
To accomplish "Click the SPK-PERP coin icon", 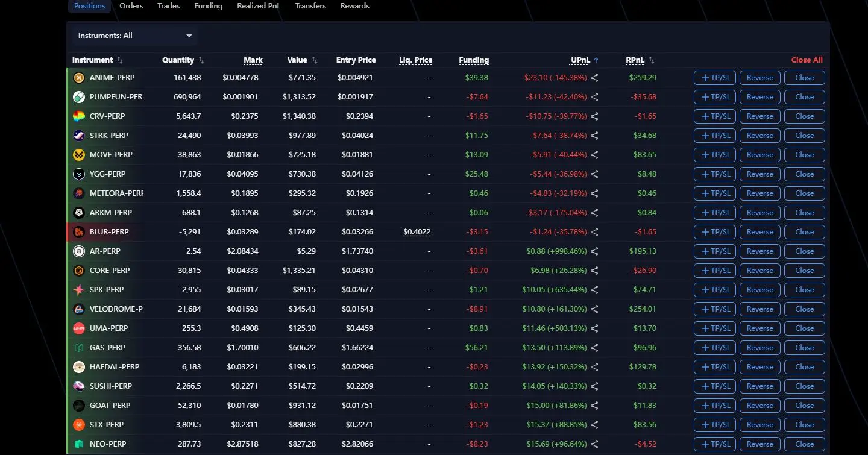I will pos(79,290).
